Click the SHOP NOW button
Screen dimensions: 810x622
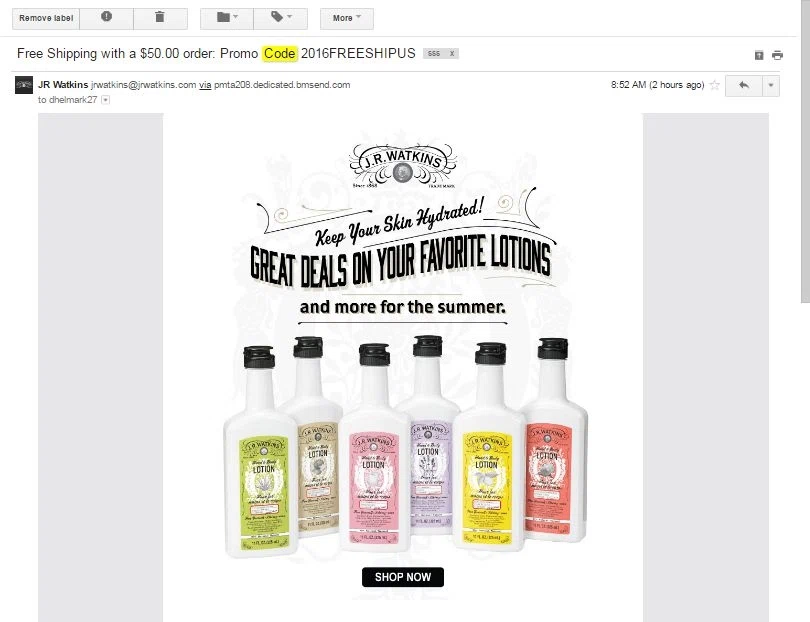(x=403, y=577)
